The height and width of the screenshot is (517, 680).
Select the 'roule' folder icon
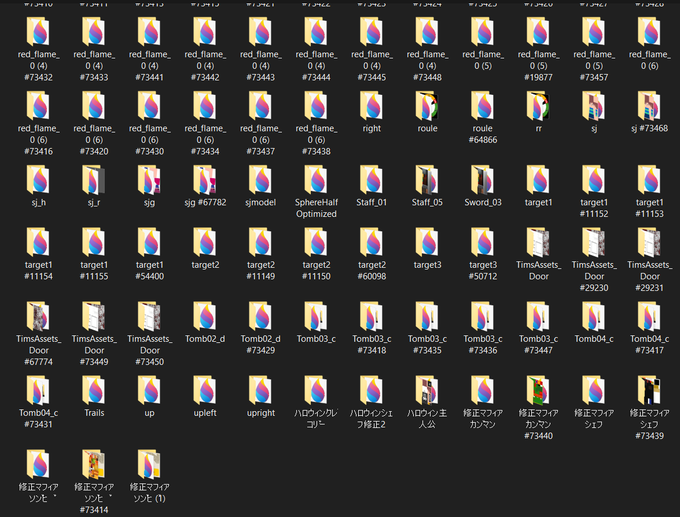coord(427,106)
